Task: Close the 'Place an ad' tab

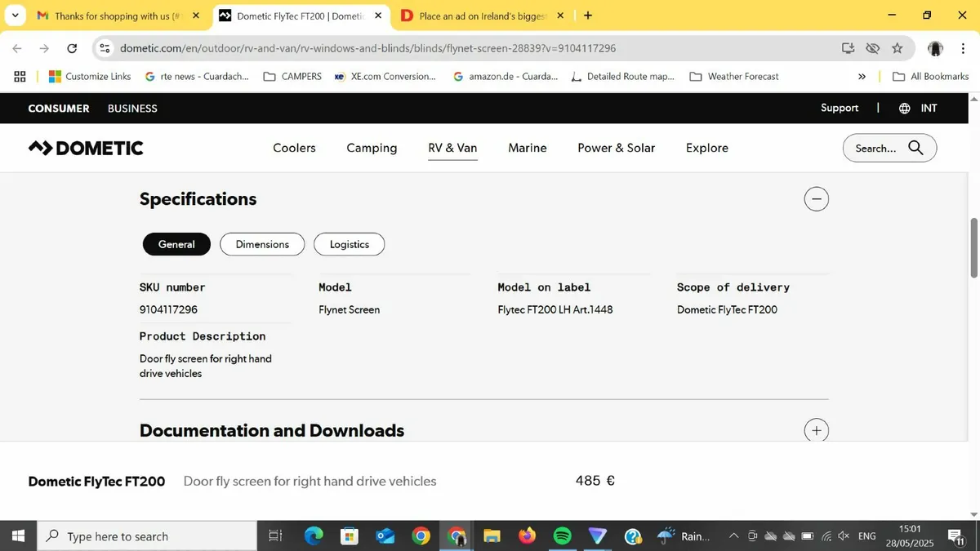Action: [x=562, y=16]
